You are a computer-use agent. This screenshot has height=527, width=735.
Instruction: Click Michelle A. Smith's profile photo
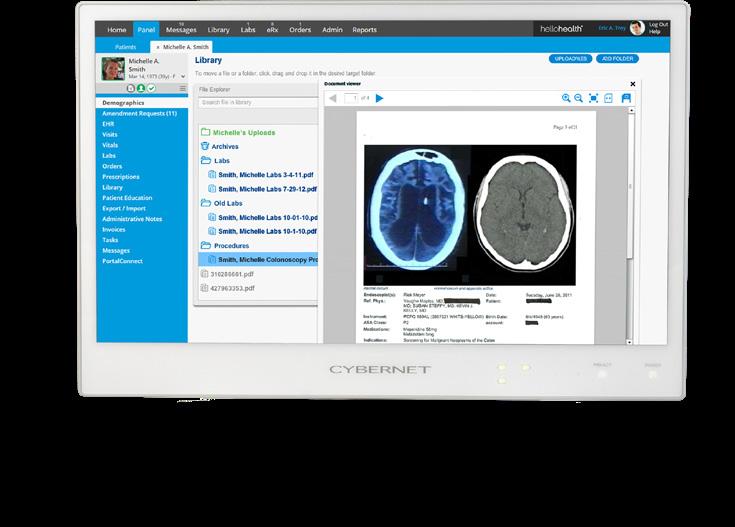click(113, 69)
